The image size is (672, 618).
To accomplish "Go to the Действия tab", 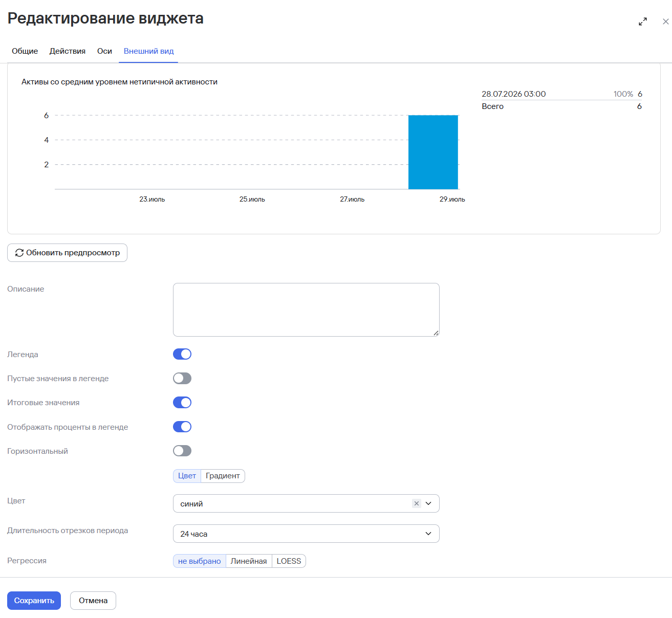I will pos(68,51).
